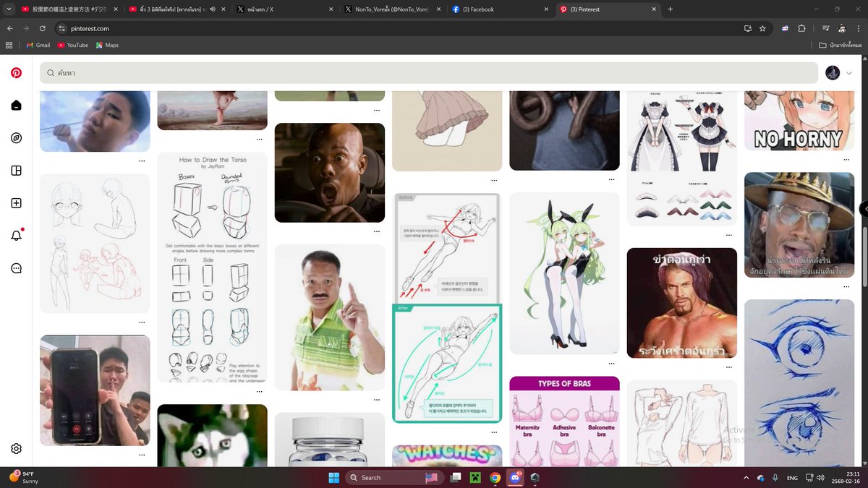The image size is (868, 488).
Task: Open the taskbar volume control
Action: [821, 477]
